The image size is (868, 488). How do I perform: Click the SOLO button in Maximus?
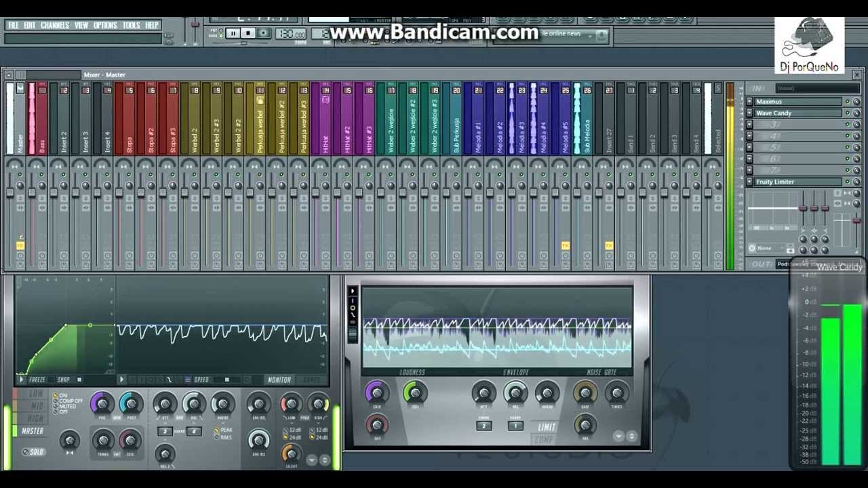pyautogui.click(x=35, y=452)
